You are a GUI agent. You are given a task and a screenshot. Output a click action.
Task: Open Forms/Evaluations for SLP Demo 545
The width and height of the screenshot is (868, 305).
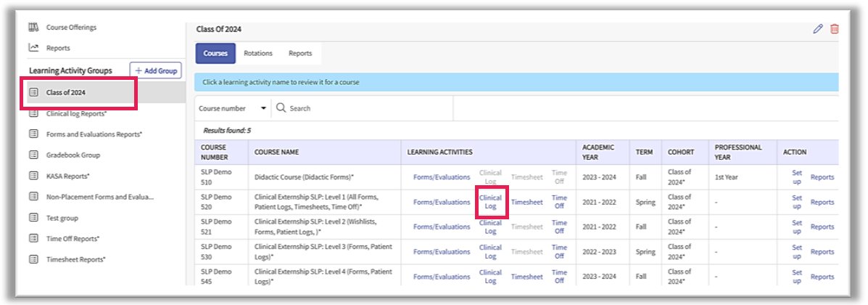coord(441,277)
